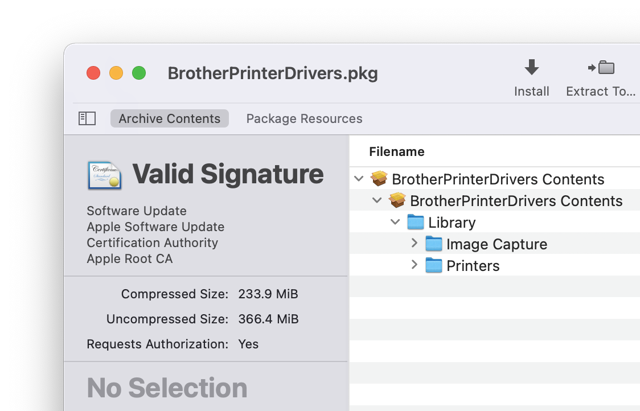Click the Install button label
Image resolution: width=640 pixels, height=411 pixels.
coord(531,91)
